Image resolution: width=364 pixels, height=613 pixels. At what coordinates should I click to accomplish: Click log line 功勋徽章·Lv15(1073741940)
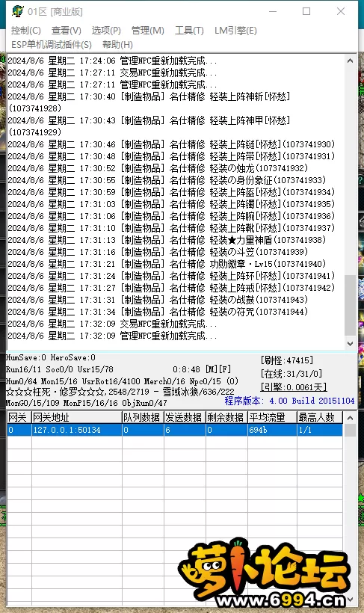pyautogui.click(x=167, y=264)
